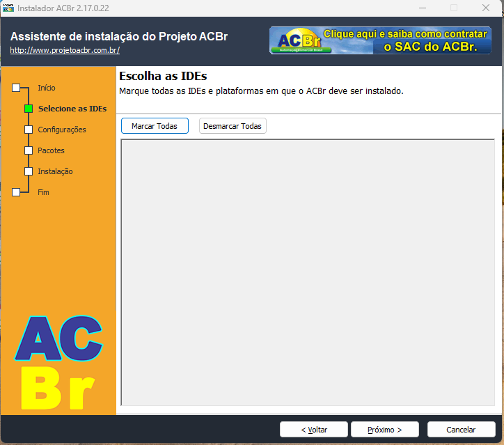Click the installer title bar icon
Image resolution: width=504 pixels, height=445 pixels.
[8, 8]
